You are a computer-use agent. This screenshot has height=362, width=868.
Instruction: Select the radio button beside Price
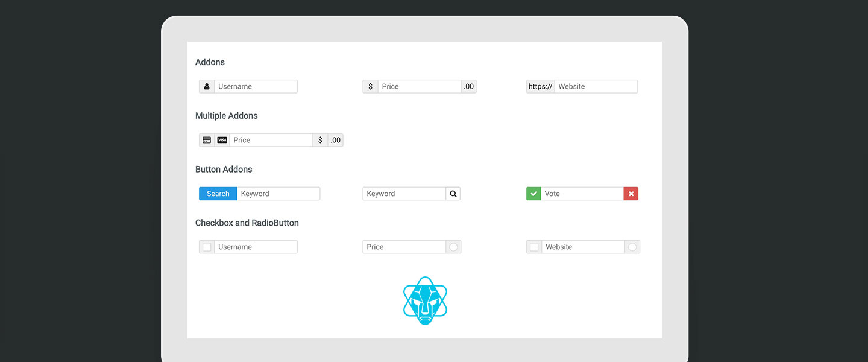(454, 247)
